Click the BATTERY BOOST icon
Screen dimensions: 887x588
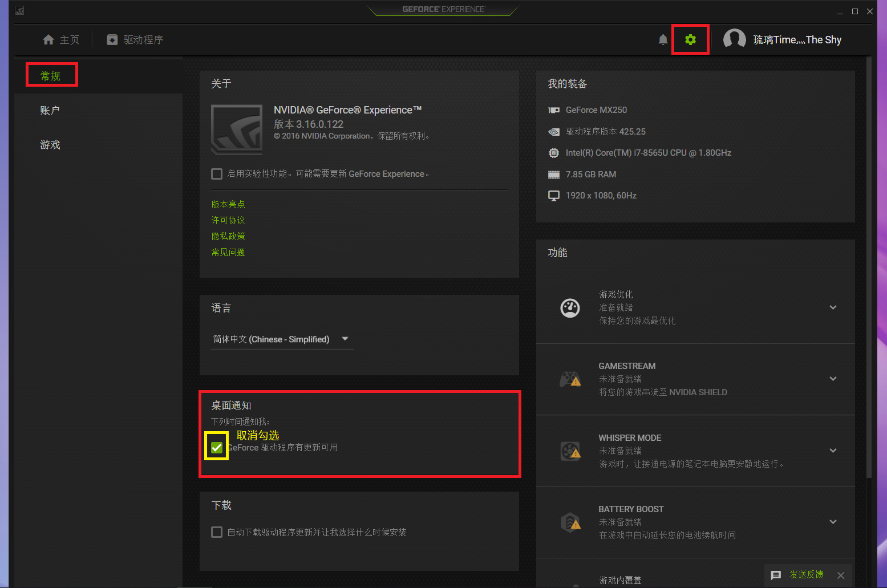pos(570,522)
